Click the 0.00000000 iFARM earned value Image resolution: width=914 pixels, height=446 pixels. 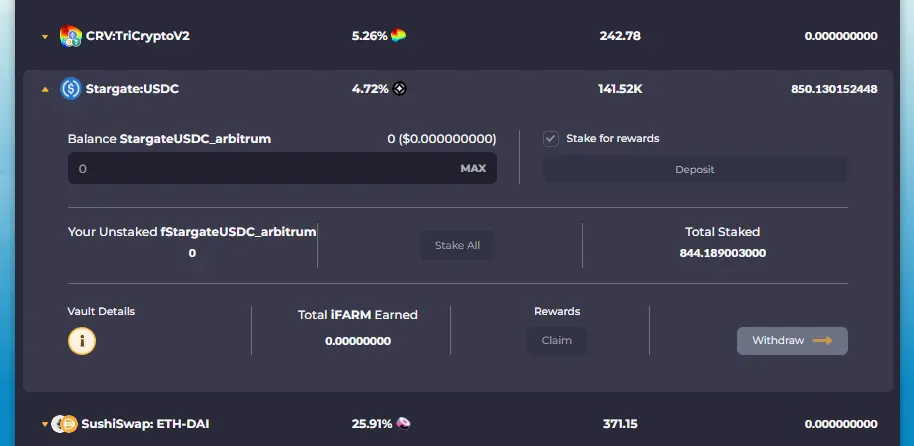[x=358, y=341]
